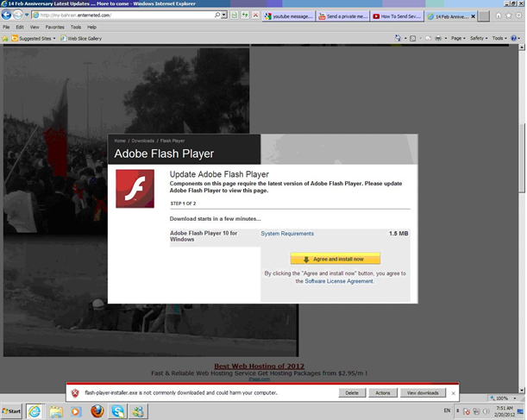Click the yellow 'Agree and install now' button

pyautogui.click(x=335, y=259)
